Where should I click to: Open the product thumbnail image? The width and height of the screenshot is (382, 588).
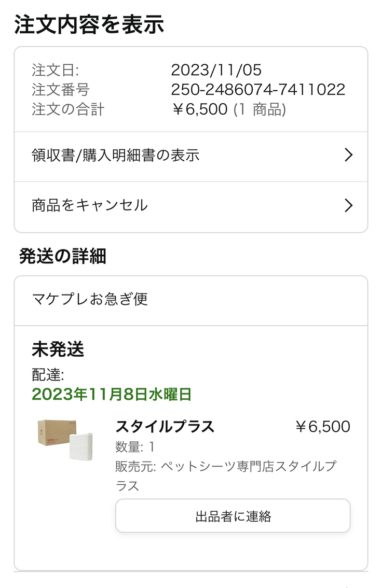[x=64, y=440]
